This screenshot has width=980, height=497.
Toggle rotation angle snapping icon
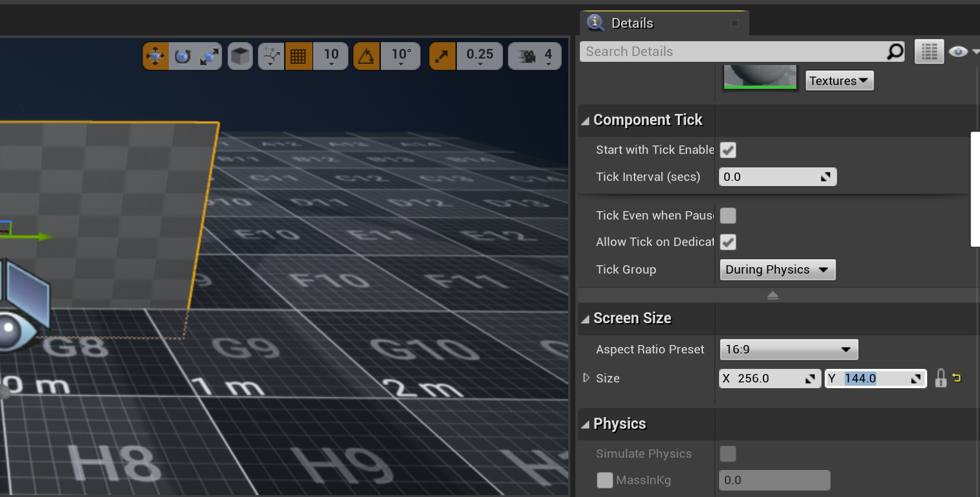(x=367, y=56)
